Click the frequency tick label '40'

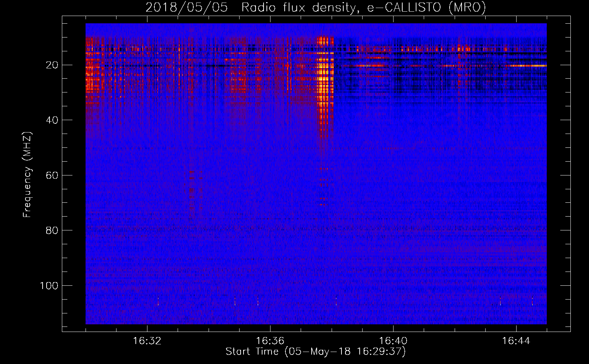[x=52, y=120]
